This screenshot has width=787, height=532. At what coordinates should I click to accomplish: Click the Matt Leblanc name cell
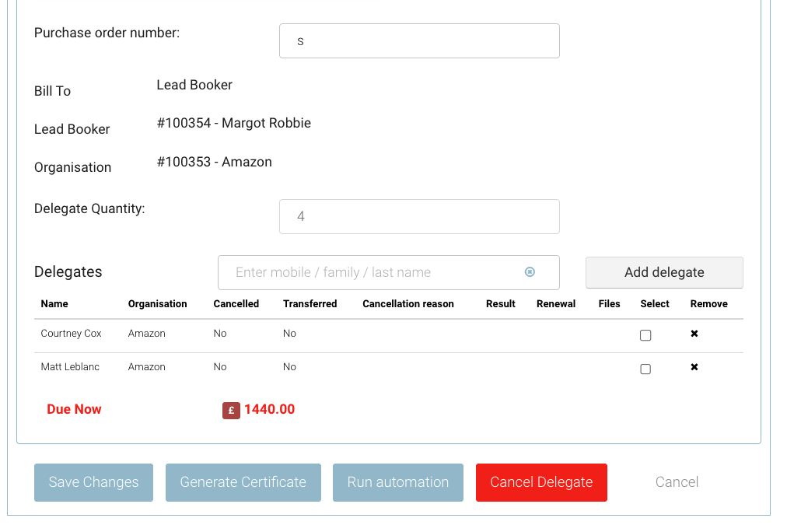pos(70,367)
